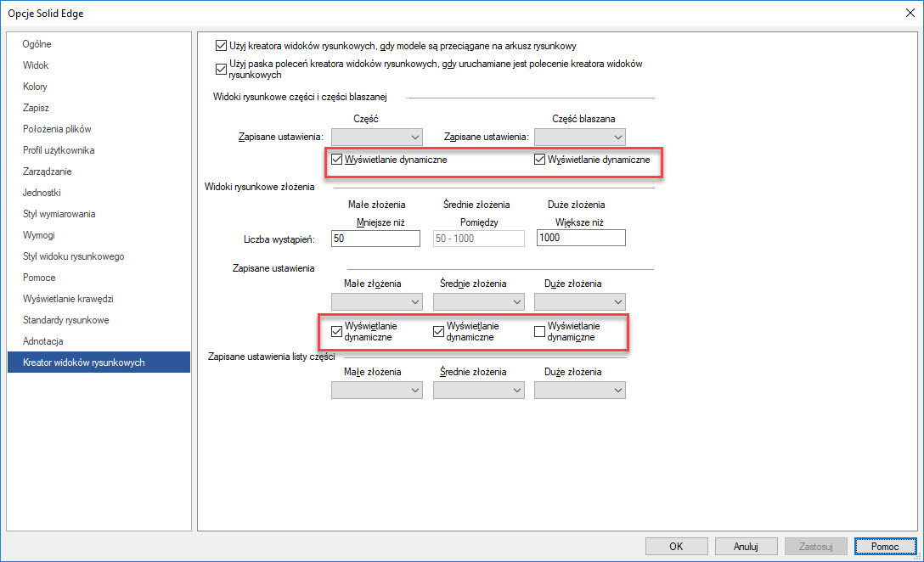The image size is (924, 562).
Task: Open parts list dropdown for Duże złożenia
Action: [x=580, y=390]
